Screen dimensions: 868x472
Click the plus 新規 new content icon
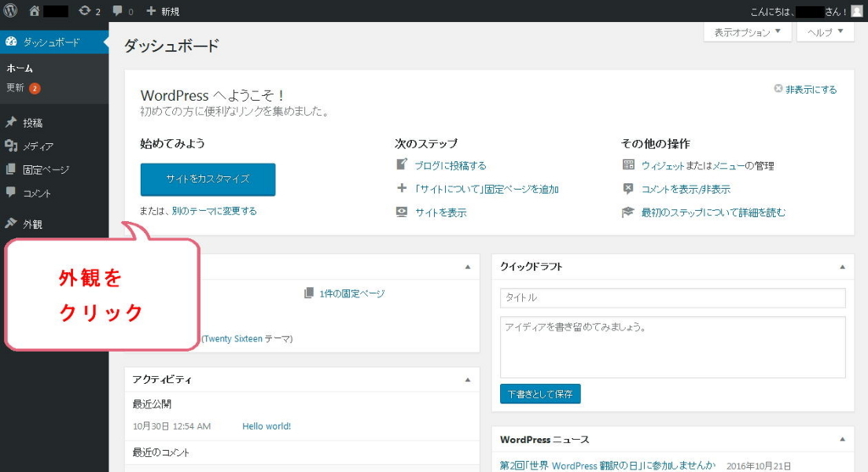point(151,11)
